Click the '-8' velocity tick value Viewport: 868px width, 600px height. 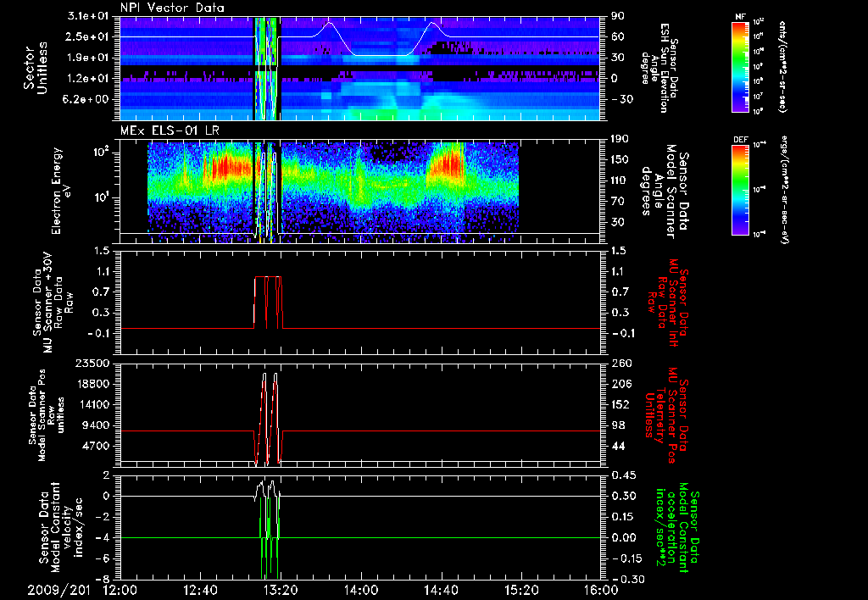pyautogui.click(x=103, y=579)
